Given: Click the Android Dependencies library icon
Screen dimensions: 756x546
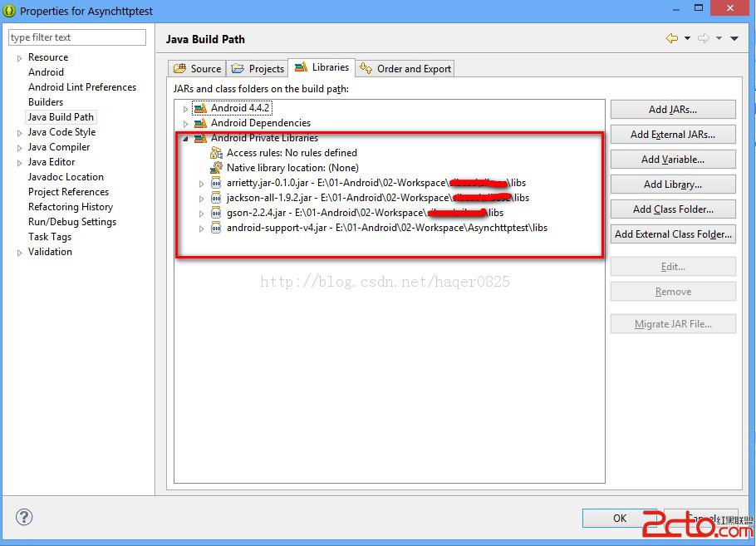Looking at the screenshot, I should click(200, 124).
